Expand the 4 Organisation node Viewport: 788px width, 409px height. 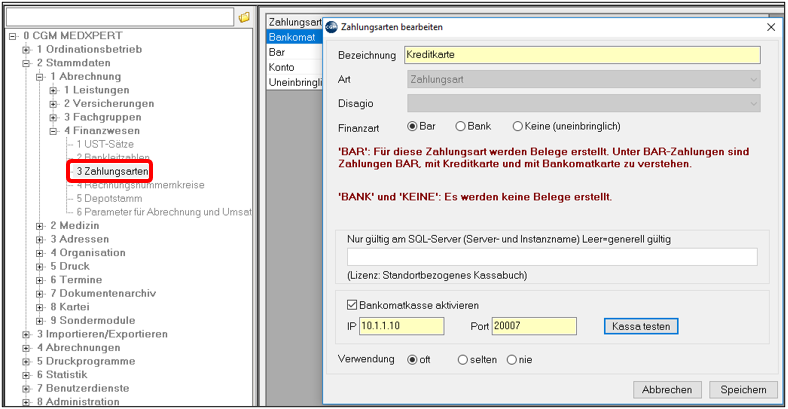click(x=40, y=253)
